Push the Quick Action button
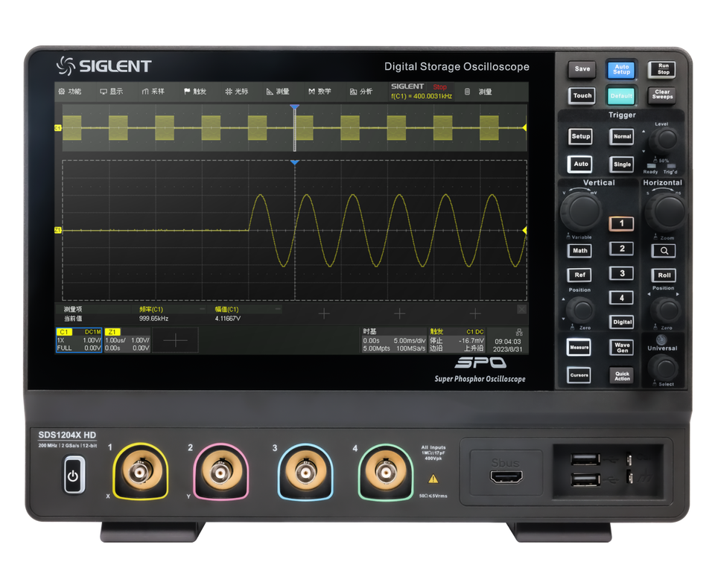 tap(621, 376)
